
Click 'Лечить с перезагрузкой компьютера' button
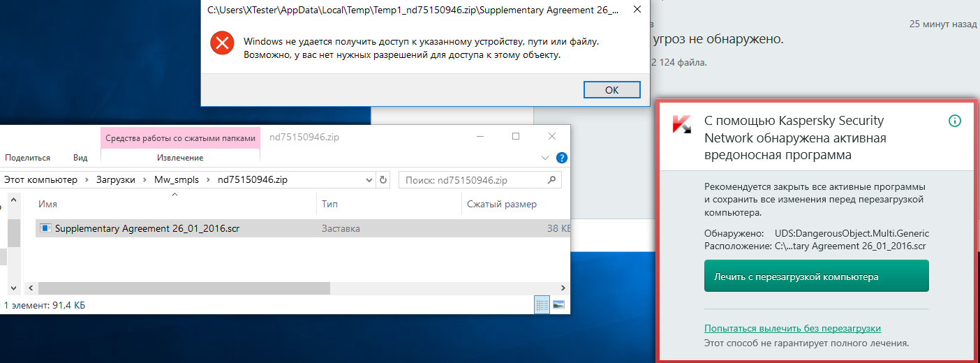(816, 276)
